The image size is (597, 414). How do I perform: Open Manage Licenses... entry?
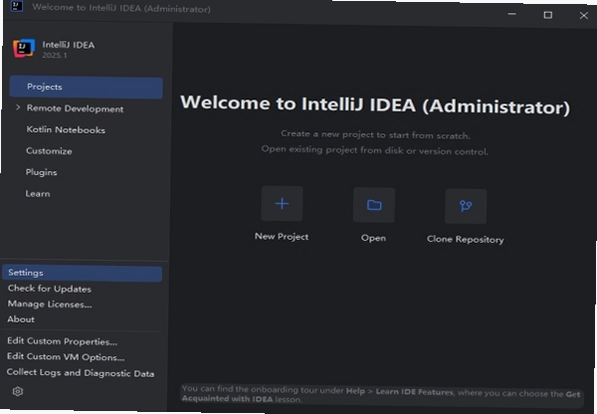pos(49,304)
